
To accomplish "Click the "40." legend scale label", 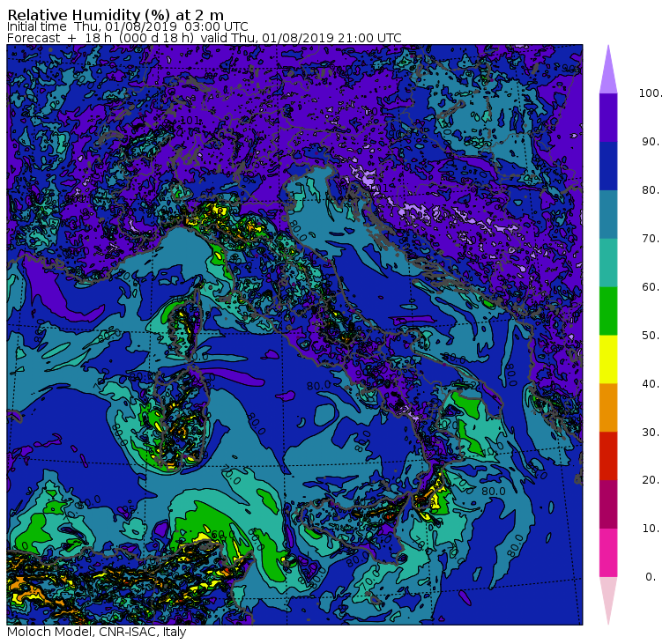I will click(651, 384).
